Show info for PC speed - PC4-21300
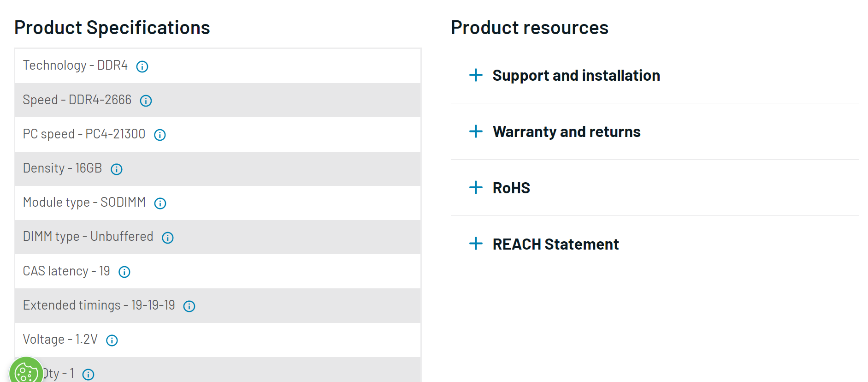The height and width of the screenshot is (382, 868). [x=159, y=135]
